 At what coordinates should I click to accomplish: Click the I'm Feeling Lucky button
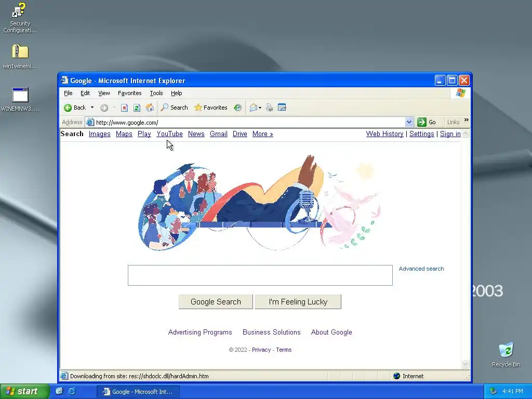click(298, 302)
